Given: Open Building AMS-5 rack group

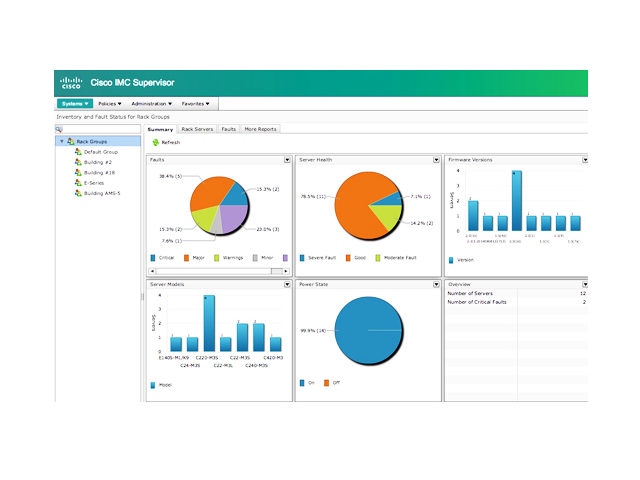Looking at the screenshot, I should tap(101, 193).
